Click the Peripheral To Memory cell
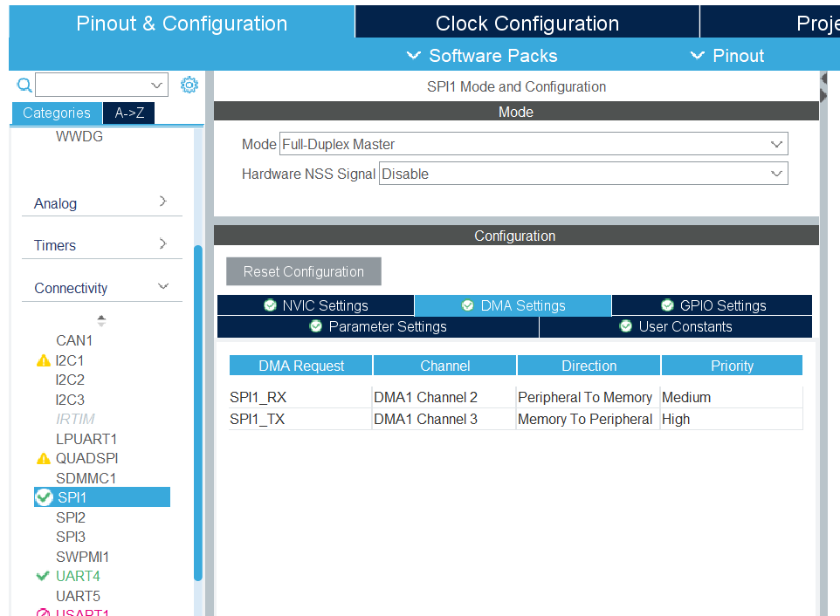 click(588, 397)
